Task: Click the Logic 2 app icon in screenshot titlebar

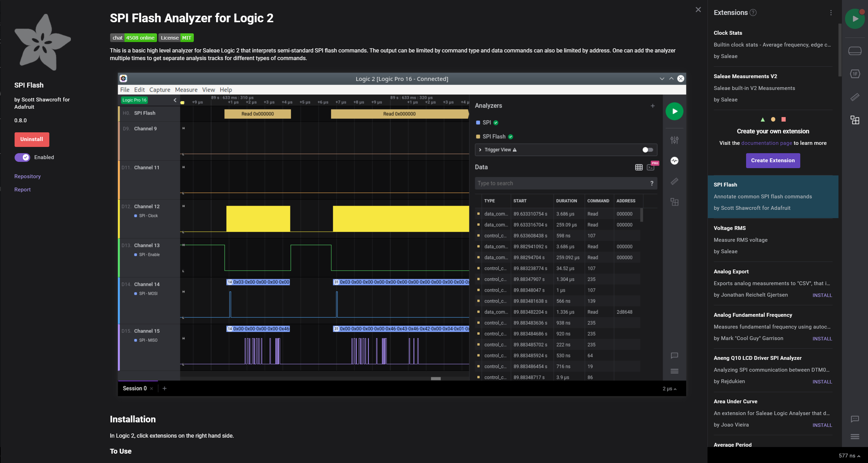Action: (123, 78)
